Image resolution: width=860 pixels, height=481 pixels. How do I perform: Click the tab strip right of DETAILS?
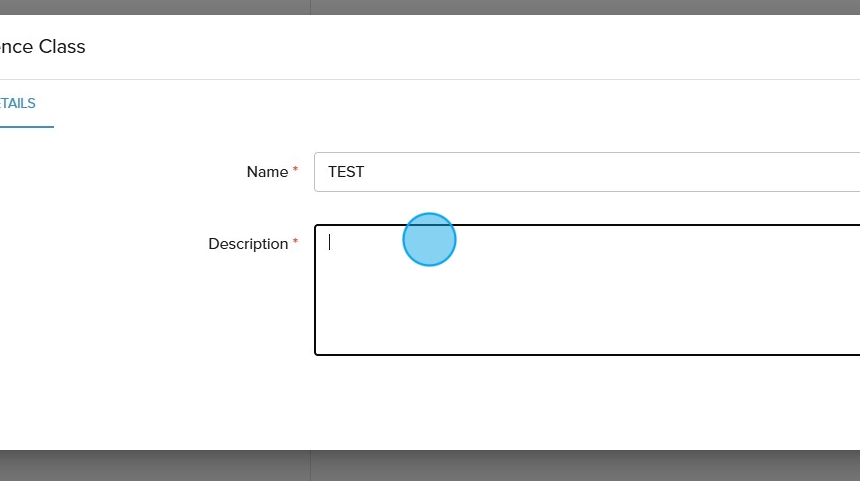point(400,104)
